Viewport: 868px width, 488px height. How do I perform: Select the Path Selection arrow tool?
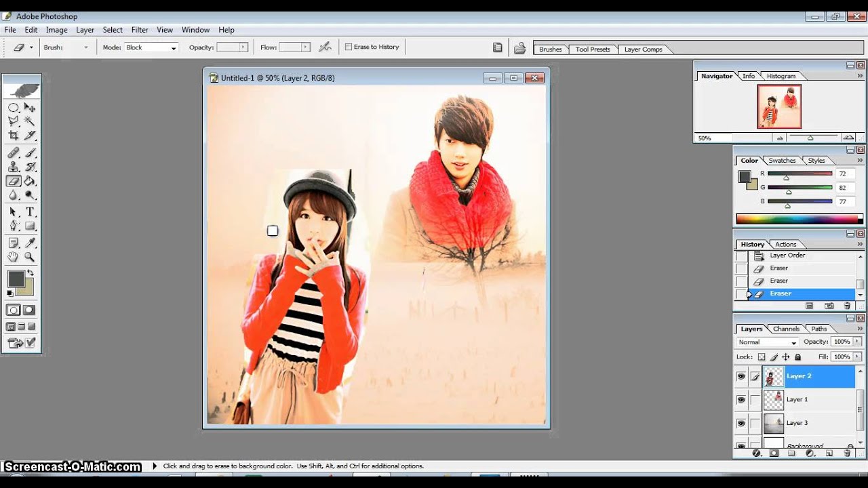click(14, 213)
